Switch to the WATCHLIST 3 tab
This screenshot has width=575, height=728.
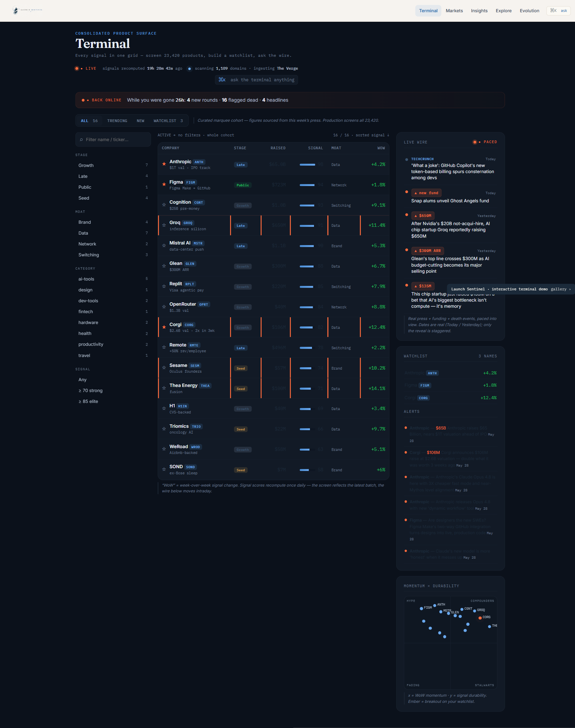pos(168,121)
